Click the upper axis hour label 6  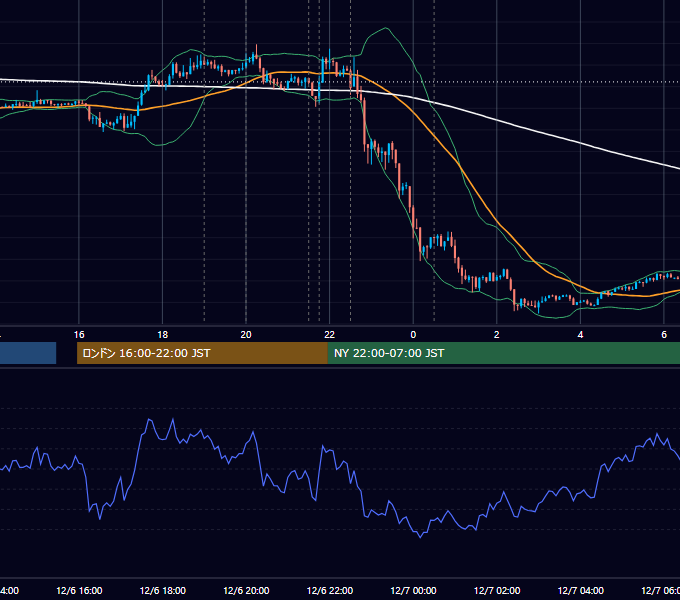coord(664,335)
